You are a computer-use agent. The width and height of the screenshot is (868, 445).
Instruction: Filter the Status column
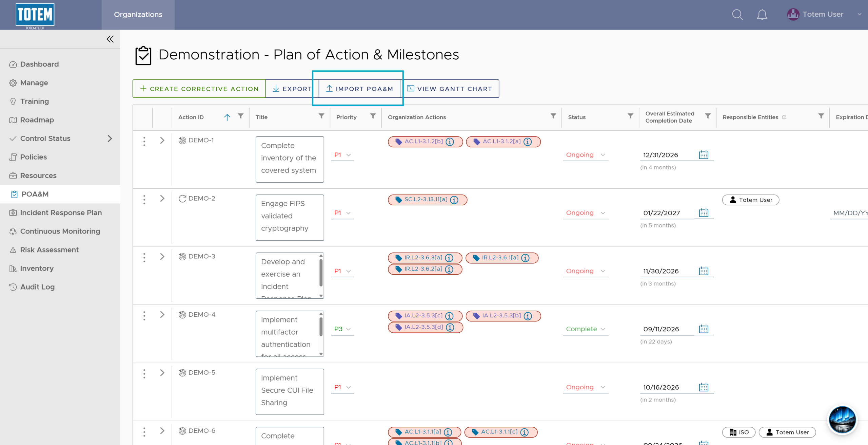click(x=630, y=116)
